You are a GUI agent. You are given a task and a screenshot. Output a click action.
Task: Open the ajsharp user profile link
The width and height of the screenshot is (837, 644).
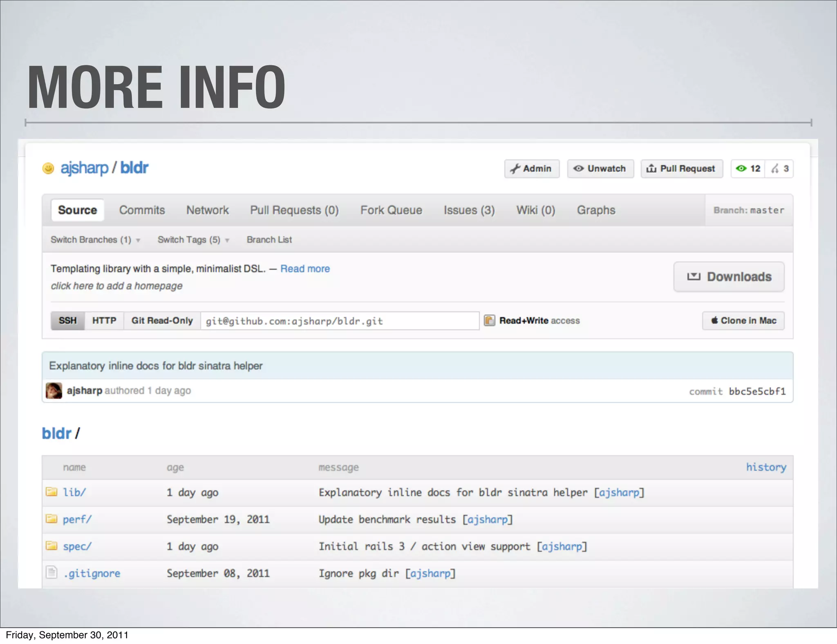[x=84, y=168]
